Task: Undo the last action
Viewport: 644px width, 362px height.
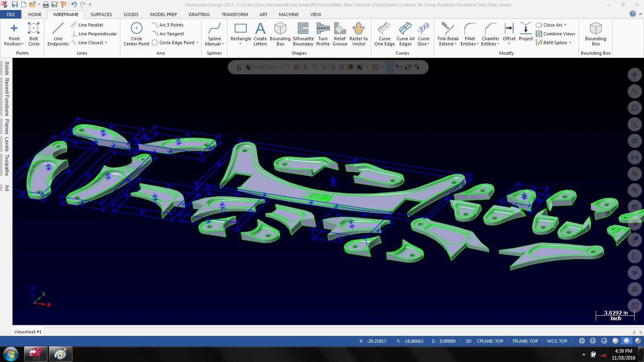Action: pos(74,4)
